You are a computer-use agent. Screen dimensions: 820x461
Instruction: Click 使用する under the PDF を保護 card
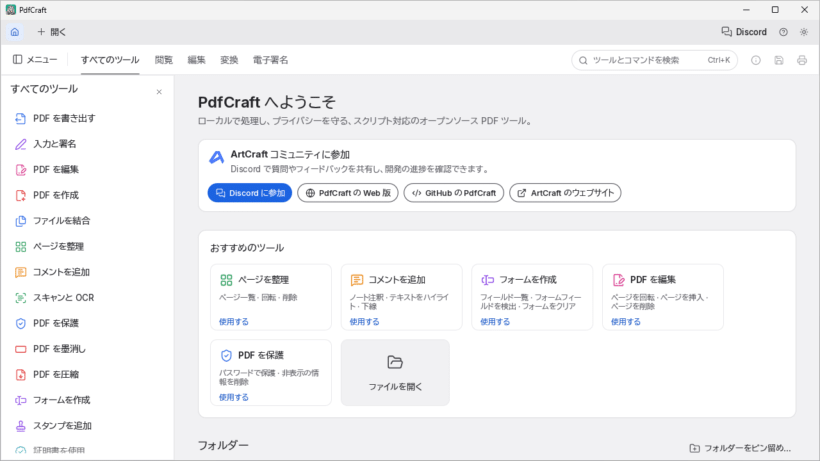coord(234,397)
